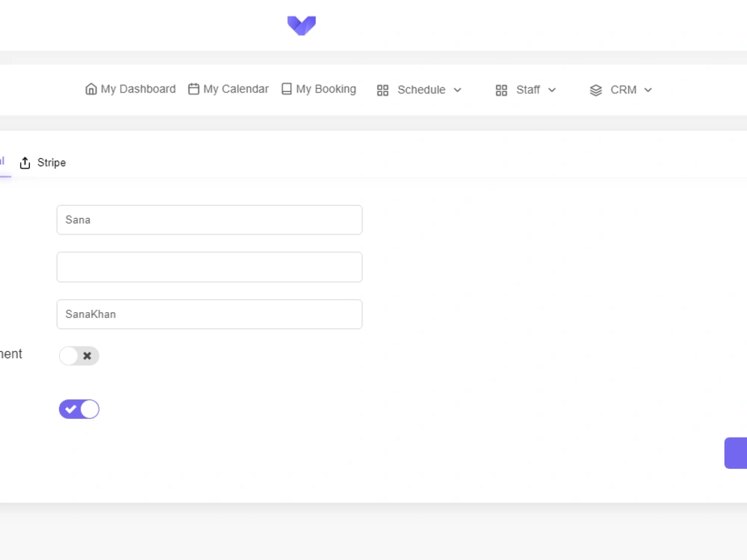Click the purple button at right edge

pos(736,453)
